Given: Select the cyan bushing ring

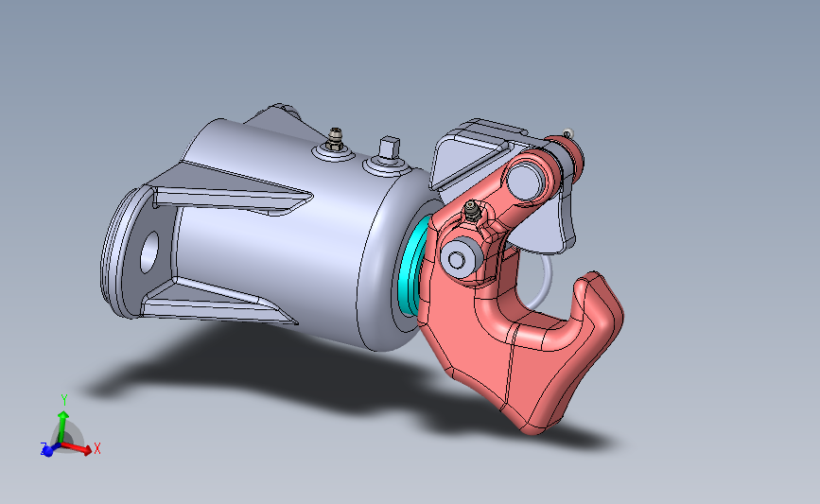Looking at the screenshot, I should (x=411, y=274).
